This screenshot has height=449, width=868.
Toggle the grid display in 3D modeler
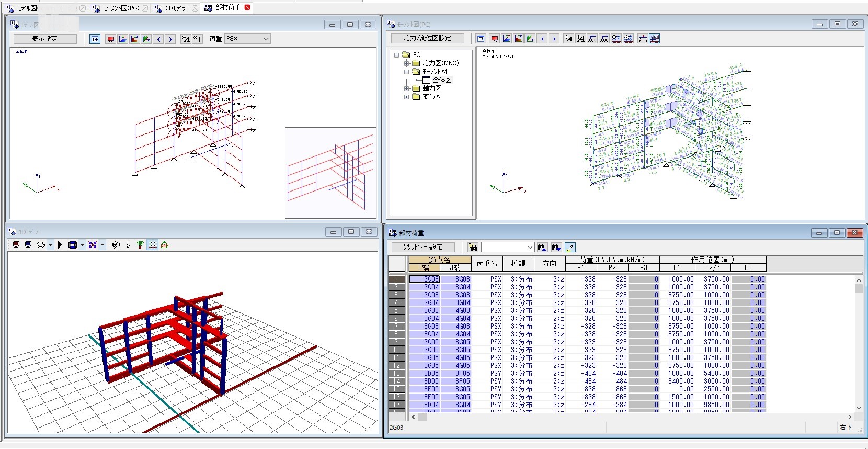[153, 245]
